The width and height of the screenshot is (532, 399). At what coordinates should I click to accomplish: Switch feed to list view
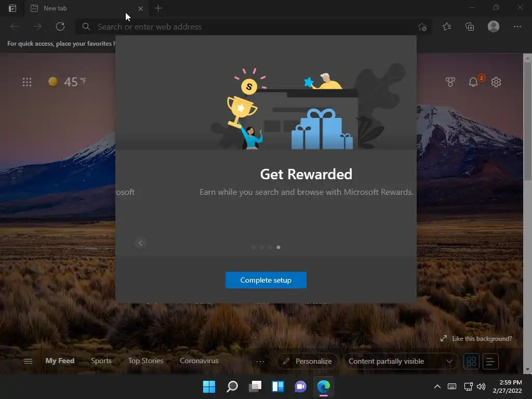point(490,362)
